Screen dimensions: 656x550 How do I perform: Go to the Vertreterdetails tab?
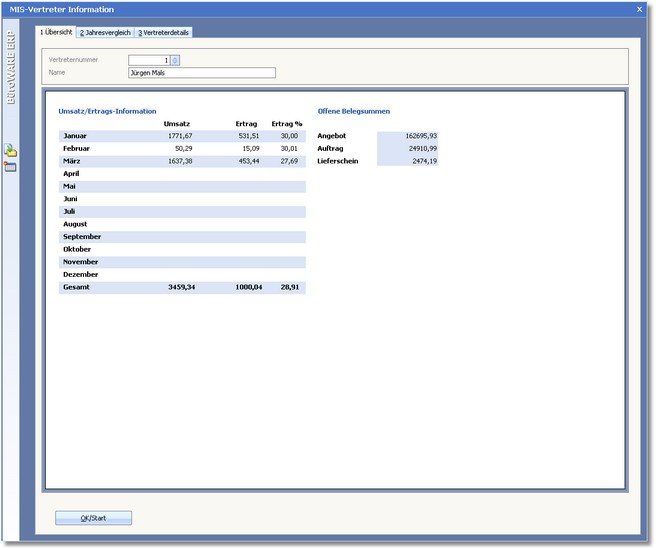(x=164, y=33)
